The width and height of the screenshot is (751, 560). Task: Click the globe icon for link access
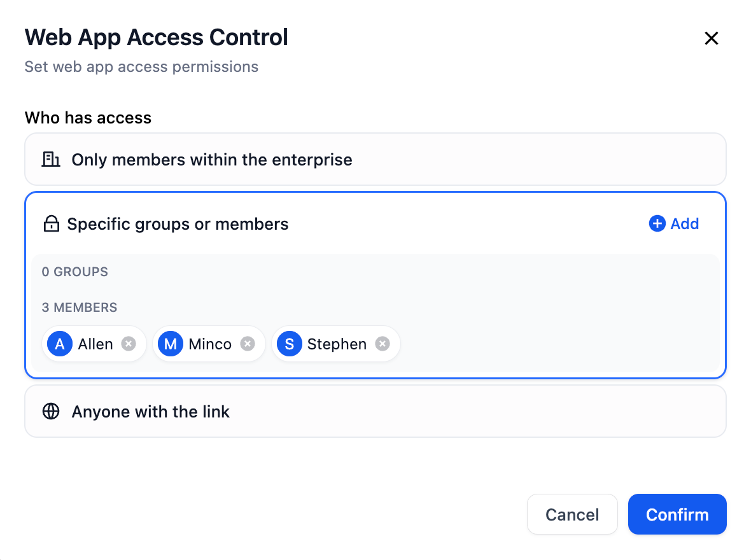(x=51, y=411)
